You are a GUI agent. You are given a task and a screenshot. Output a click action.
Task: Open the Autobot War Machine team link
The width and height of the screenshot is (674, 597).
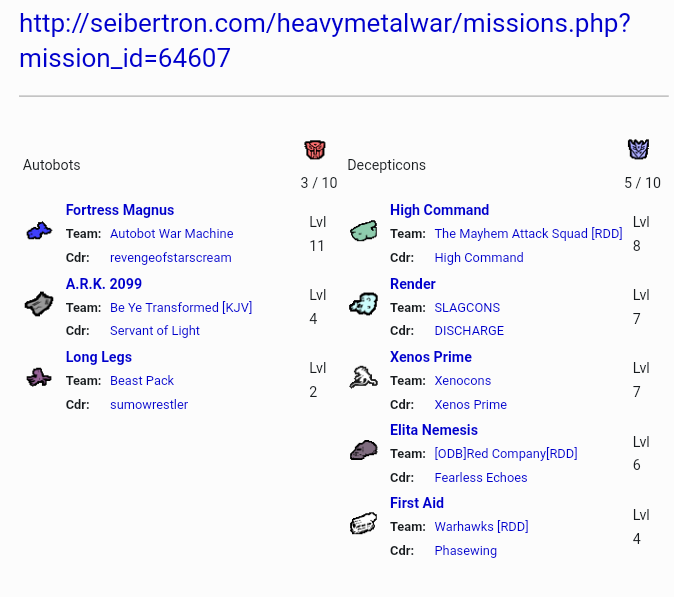click(x=171, y=234)
